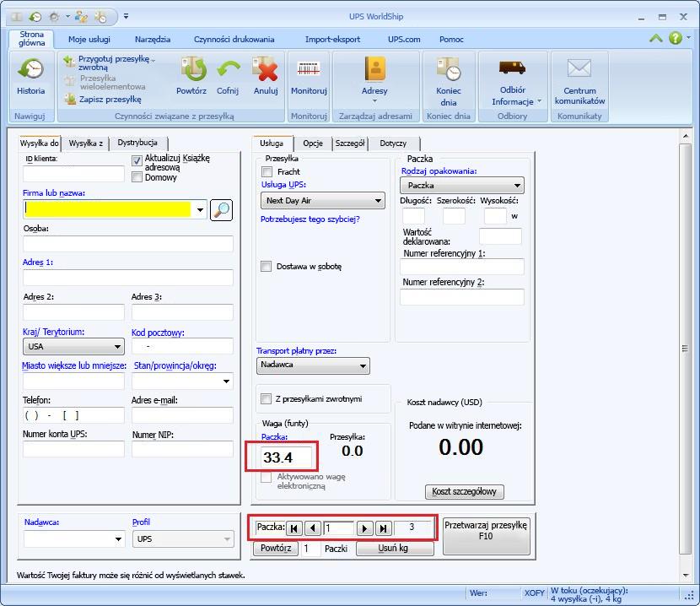Click the fifth quick access clock-package icon
The height and width of the screenshot is (606, 700).
point(100,17)
